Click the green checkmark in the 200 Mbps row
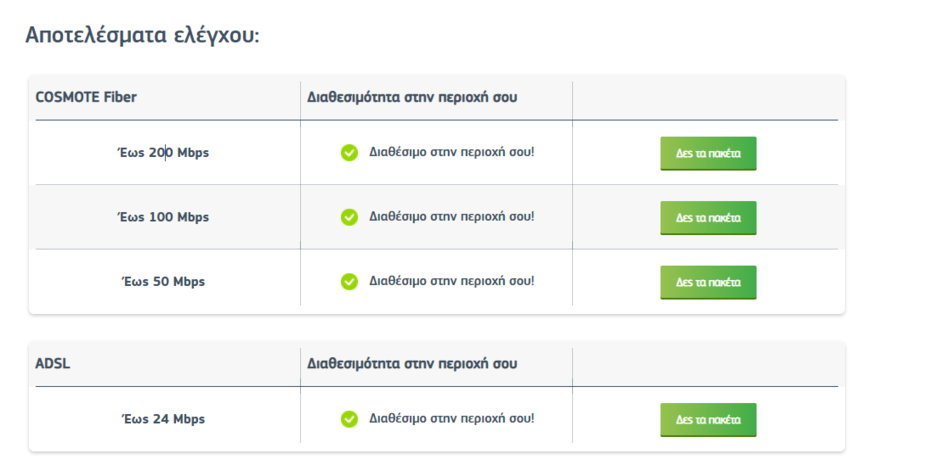This screenshot has height=465, width=930. (x=349, y=153)
